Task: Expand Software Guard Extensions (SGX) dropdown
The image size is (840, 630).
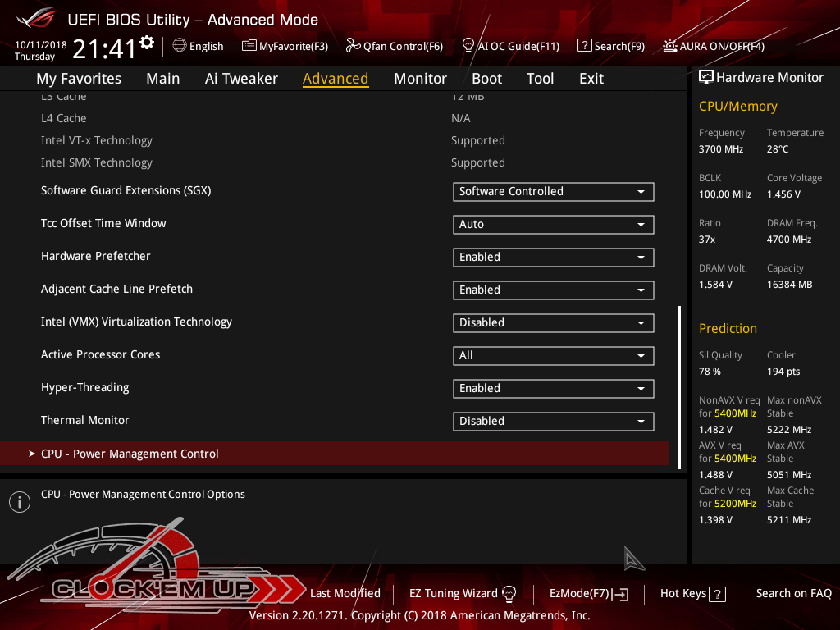Action: tap(553, 192)
